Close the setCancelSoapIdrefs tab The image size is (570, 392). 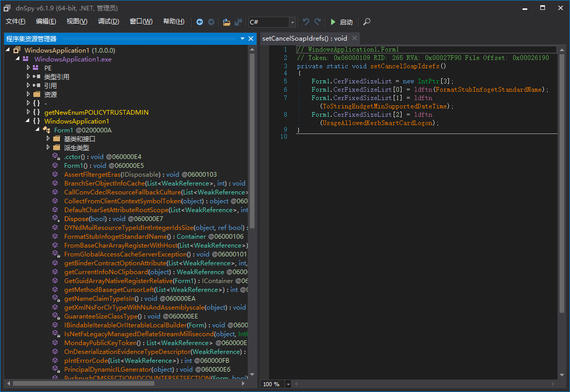click(354, 38)
